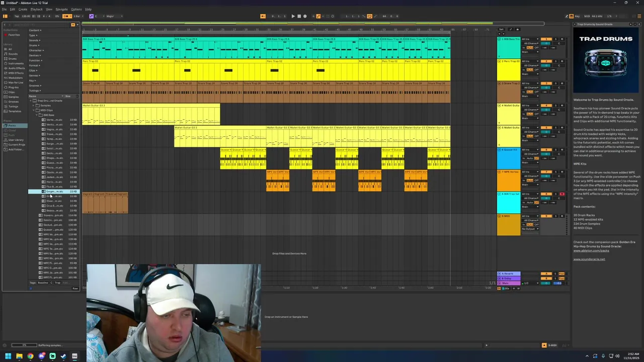Open the Navigate menu
This screenshot has height=362, width=644.
(x=61, y=9)
